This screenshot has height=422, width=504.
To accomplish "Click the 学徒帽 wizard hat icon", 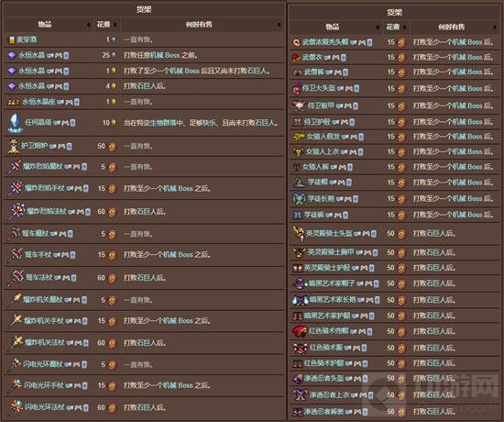I will pyautogui.click(x=299, y=183).
